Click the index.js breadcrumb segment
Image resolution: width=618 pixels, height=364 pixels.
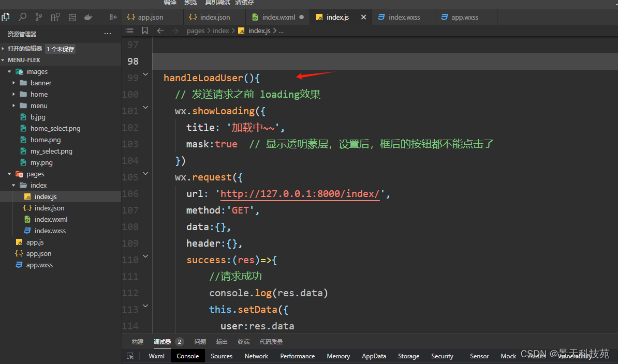(259, 31)
